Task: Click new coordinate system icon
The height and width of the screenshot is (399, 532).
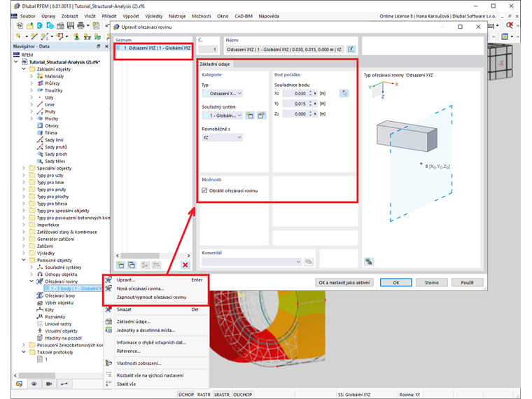Action: tap(250, 115)
